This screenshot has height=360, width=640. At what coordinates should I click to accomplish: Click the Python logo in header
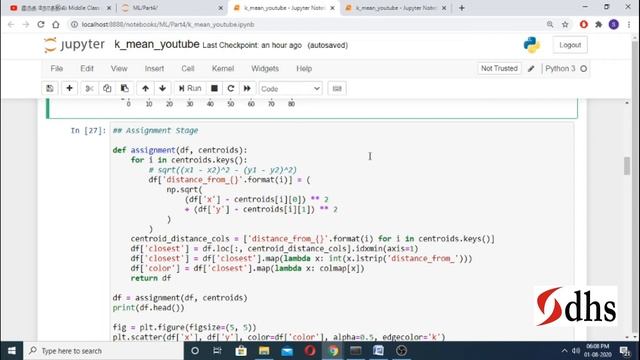532,45
